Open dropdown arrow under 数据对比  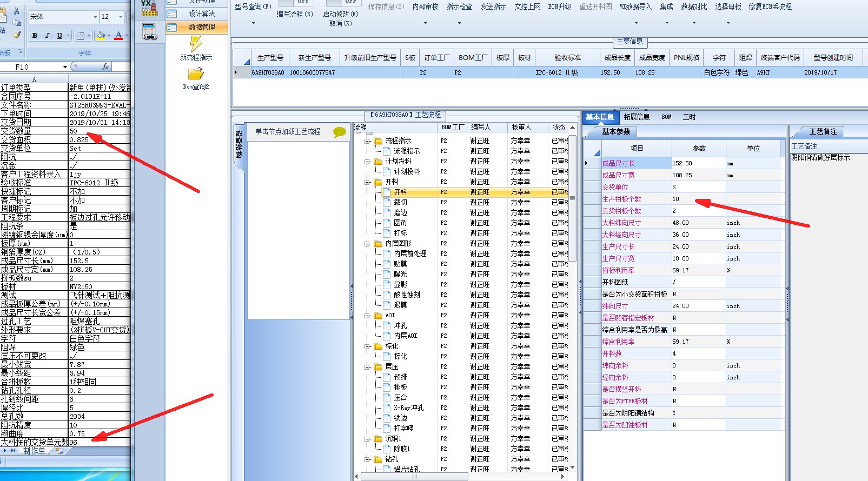coord(694,23)
